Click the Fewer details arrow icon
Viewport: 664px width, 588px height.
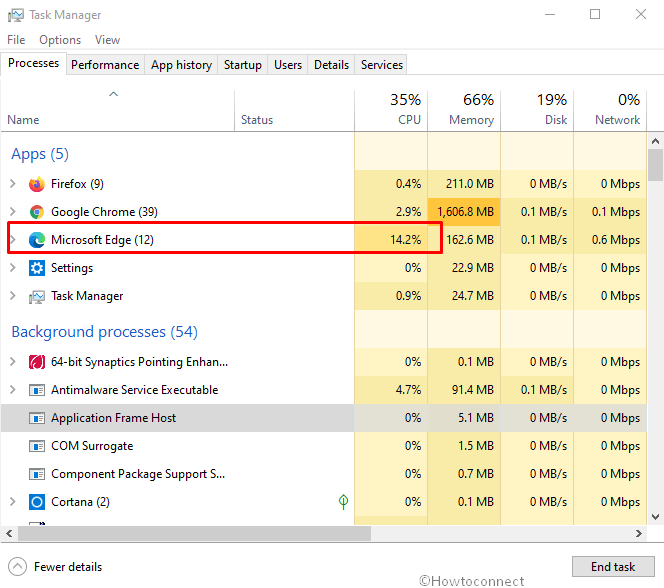click(17, 567)
